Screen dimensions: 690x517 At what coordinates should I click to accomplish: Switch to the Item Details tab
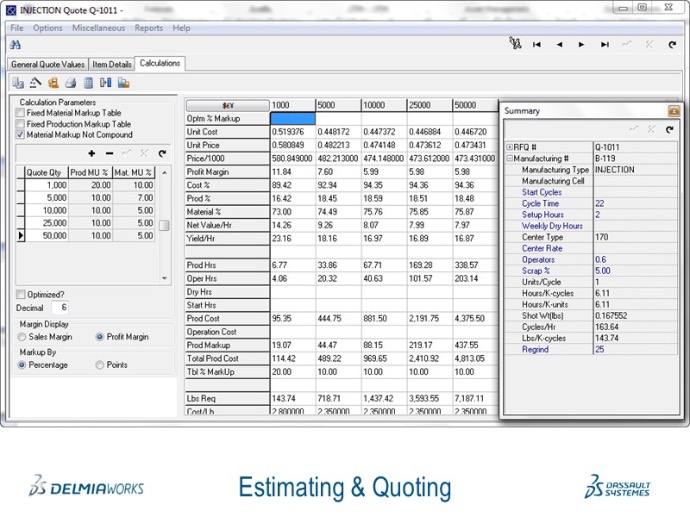(x=112, y=64)
